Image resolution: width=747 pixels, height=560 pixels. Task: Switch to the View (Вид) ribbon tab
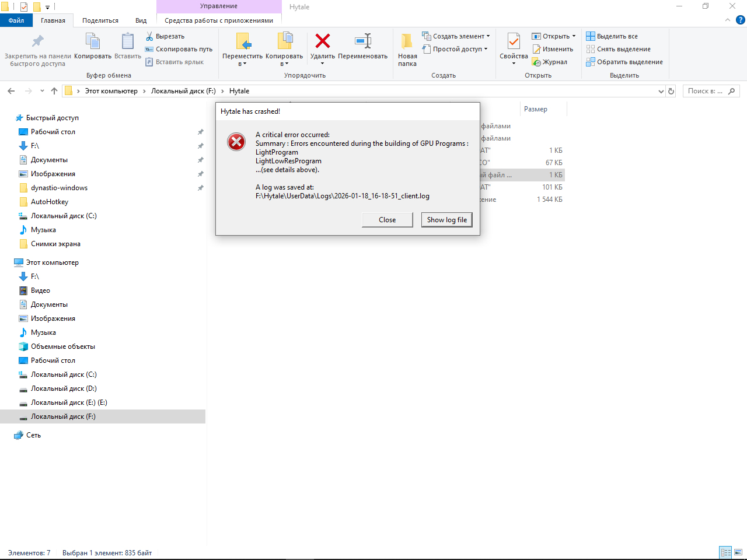click(141, 20)
